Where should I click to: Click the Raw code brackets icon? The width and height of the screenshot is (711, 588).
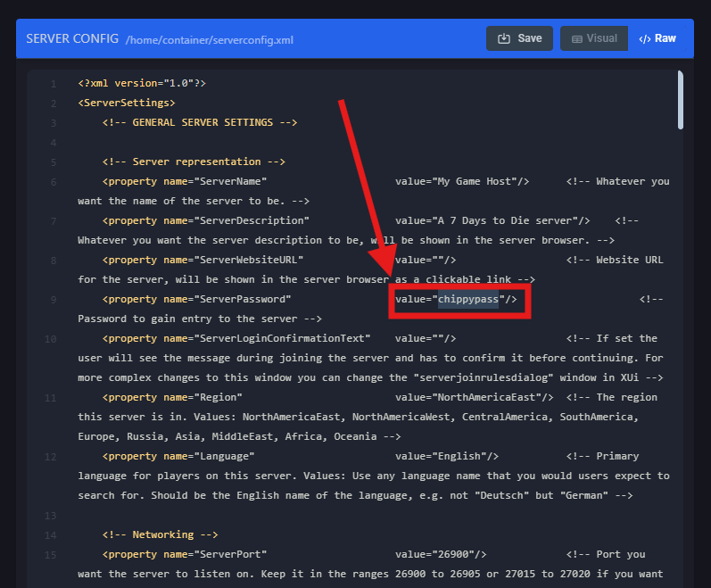tap(645, 39)
